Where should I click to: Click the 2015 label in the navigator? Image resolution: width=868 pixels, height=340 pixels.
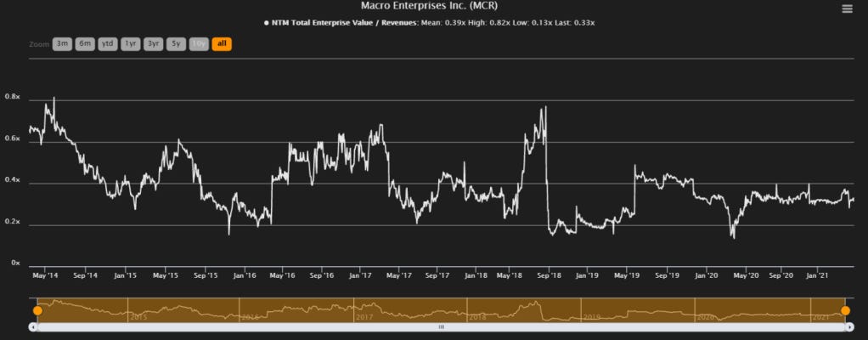(x=138, y=317)
